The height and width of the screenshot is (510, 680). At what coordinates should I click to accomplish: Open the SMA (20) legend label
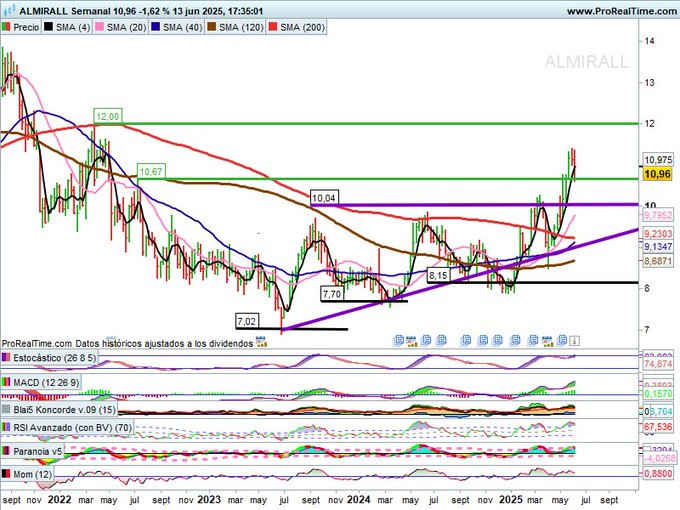(x=126, y=27)
